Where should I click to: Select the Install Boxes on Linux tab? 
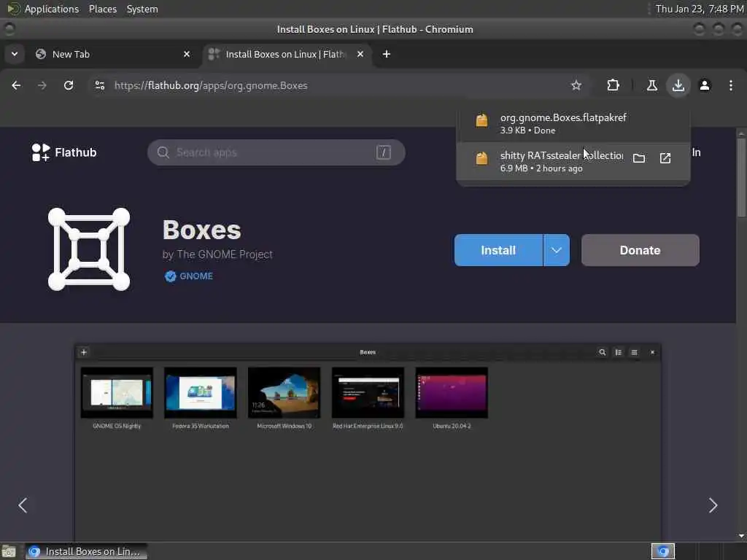tap(286, 54)
